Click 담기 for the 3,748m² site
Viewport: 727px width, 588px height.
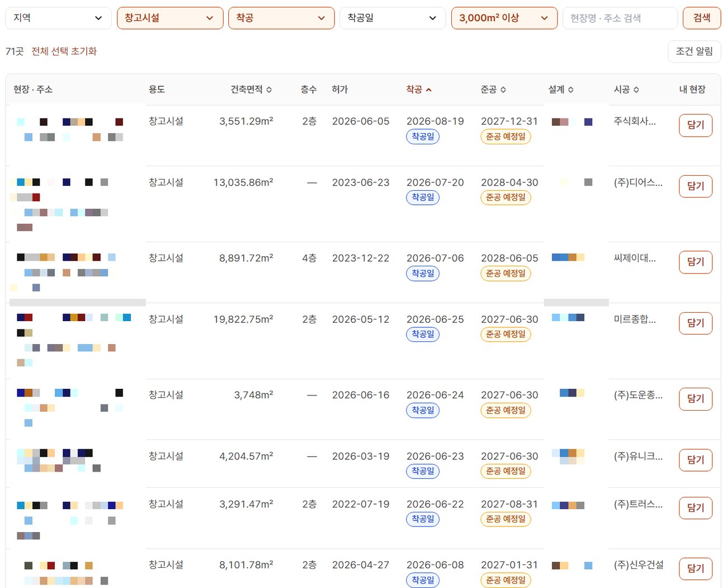click(696, 399)
